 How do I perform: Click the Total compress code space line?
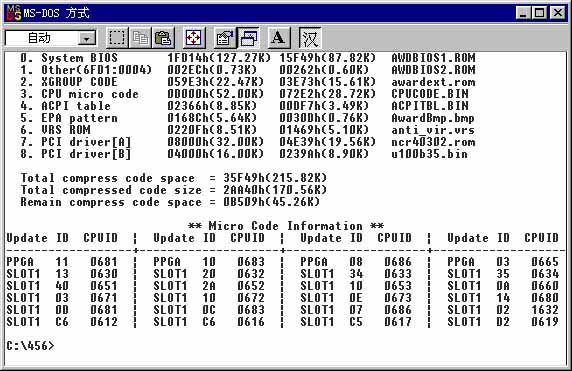pos(174,178)
